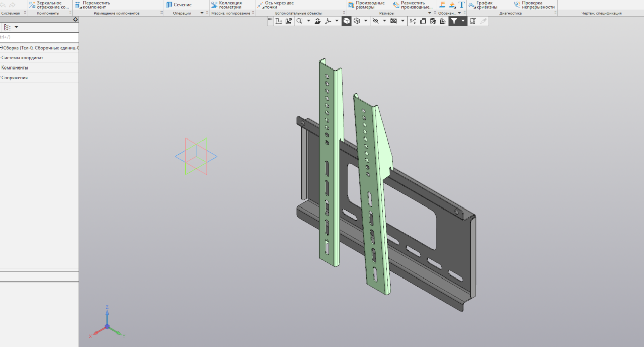Viewport: 644px width, 347px height.
Task: Click the view toolbar drag handle
Action: click(270, 19)
